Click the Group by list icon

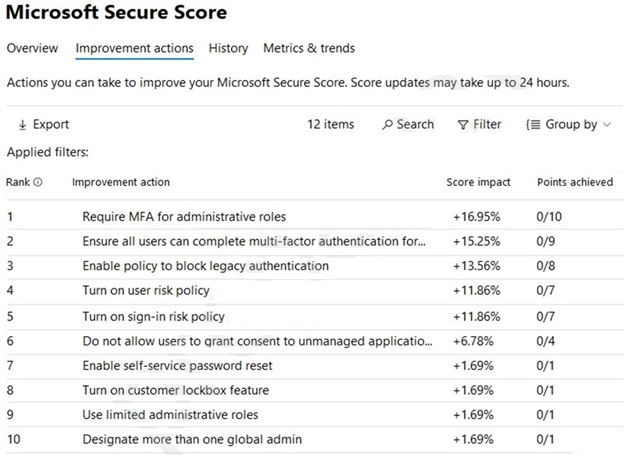point(534,125)
